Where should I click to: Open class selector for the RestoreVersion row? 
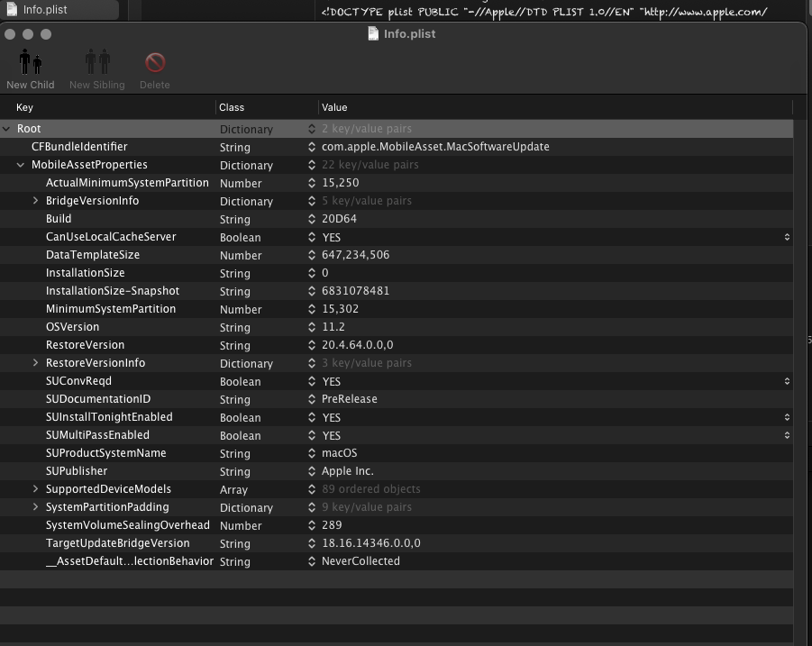[x=311, y=345]
